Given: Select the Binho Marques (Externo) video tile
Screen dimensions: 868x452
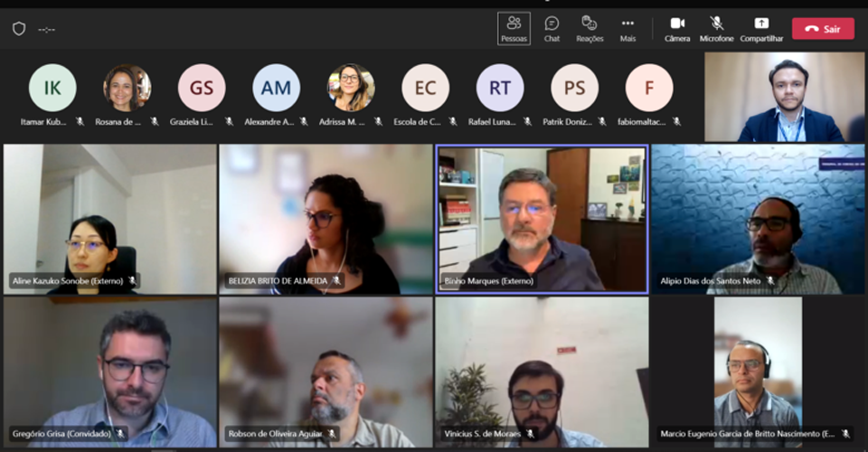Looking at the screenshot, I should 542,219.
